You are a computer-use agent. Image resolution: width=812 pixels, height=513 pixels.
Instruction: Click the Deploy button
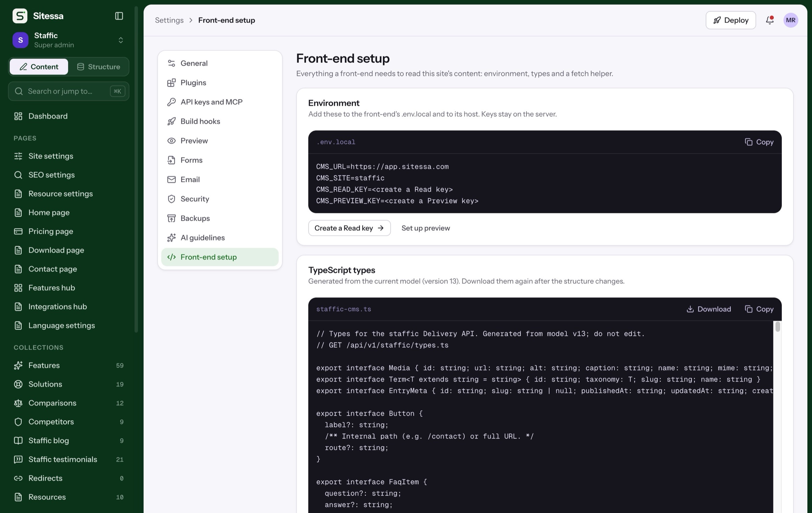click(731, 20)
